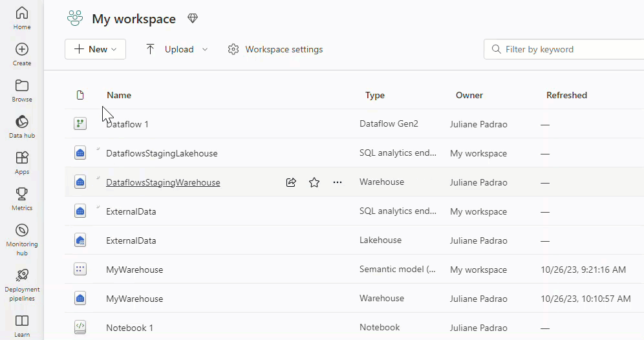Go to Home in the sidebar
This screenshot has height=340, width=644.
[x=21, y=17]
